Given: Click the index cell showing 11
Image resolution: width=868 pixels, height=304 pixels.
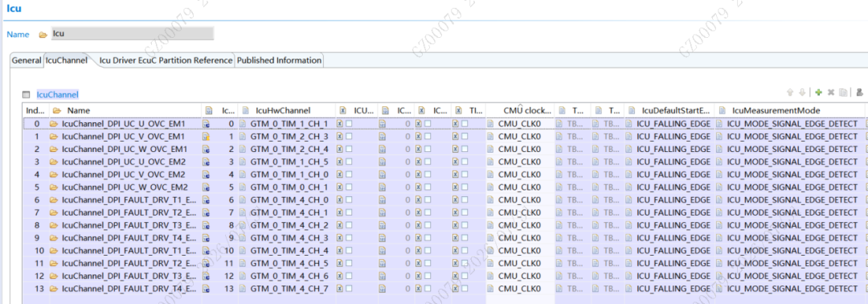Looking at the screenshot, I should click(x=35, y=263).
